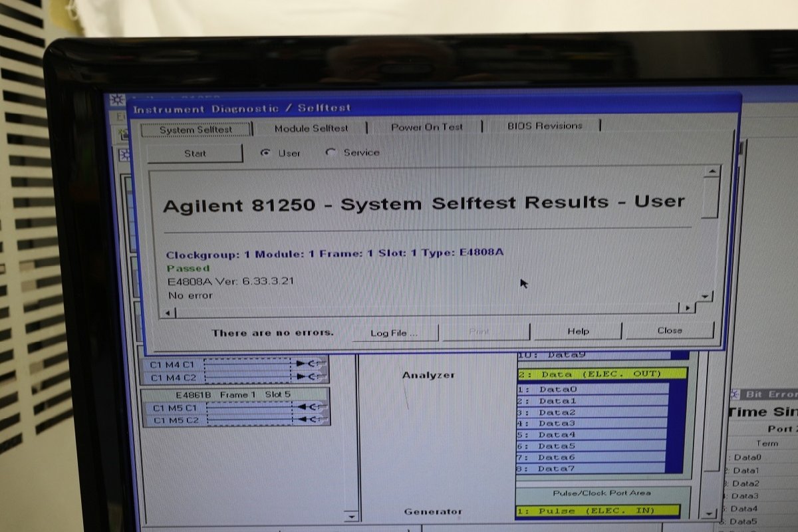798x532 pixels.
Task: Click the results pane scroll-up arrow
Action: pyautogui.click(x=712, y=172)
